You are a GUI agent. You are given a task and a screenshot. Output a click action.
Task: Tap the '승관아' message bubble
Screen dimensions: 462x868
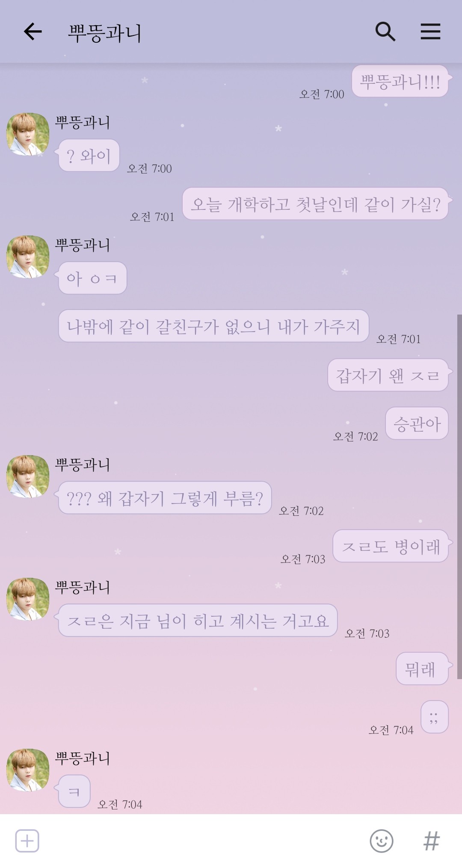[x=417, y=424]
